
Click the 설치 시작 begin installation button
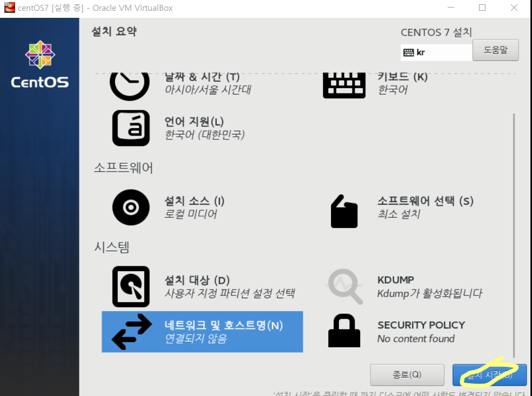click(489, 374)
